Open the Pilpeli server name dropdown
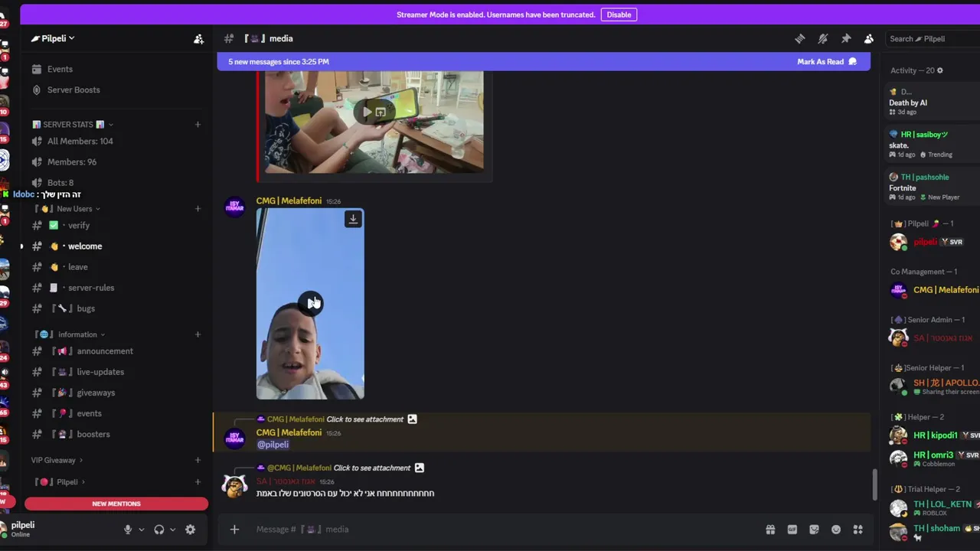This screenshot has width=980, height=551. tap(53, 38)
